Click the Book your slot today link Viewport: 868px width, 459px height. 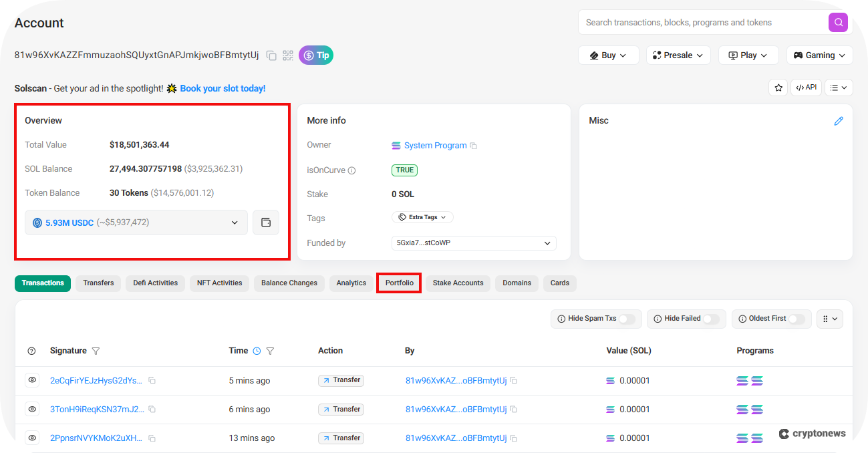223,88
